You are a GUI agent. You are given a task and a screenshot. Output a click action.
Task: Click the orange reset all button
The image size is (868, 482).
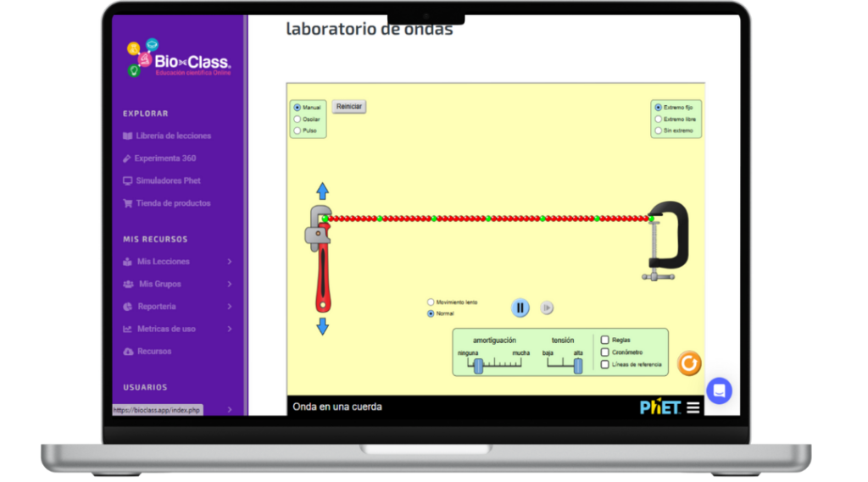click(x=688, y=363)
